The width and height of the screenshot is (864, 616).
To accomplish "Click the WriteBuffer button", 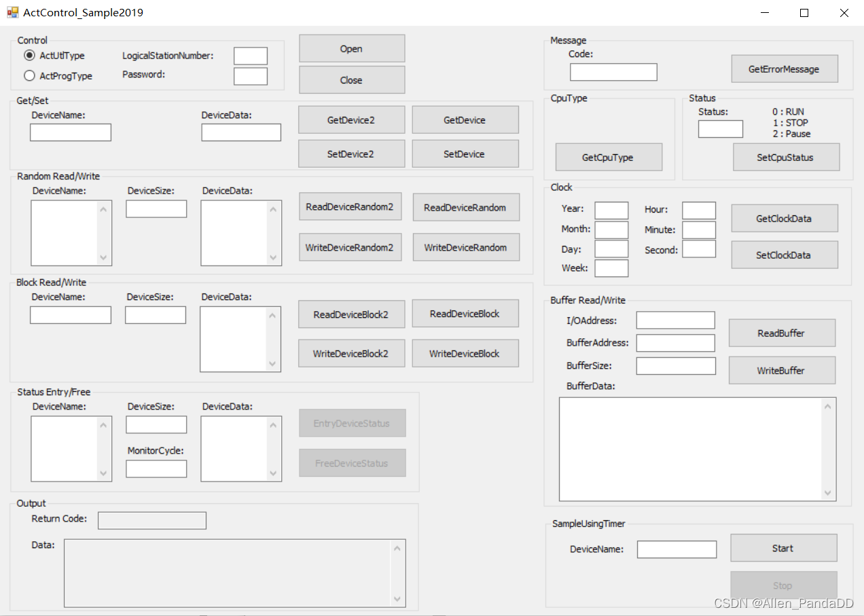I will [782, 371].
